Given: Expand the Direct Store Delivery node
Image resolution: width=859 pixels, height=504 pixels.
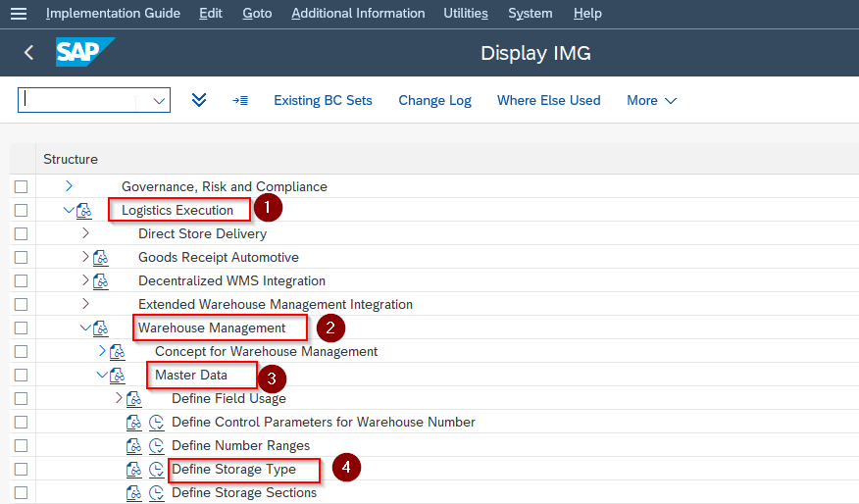Looking at the screenshot, I should tap(85, 233).
